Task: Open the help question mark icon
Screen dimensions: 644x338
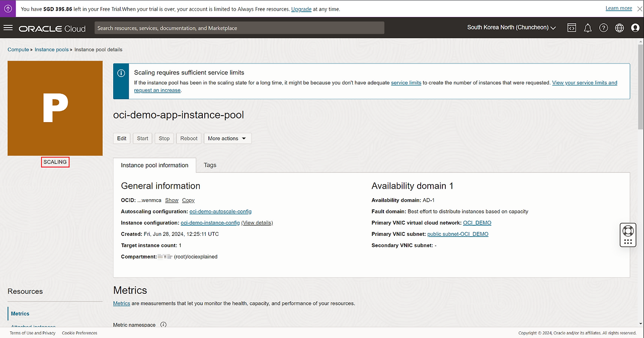Action: [x=604, y=28]
